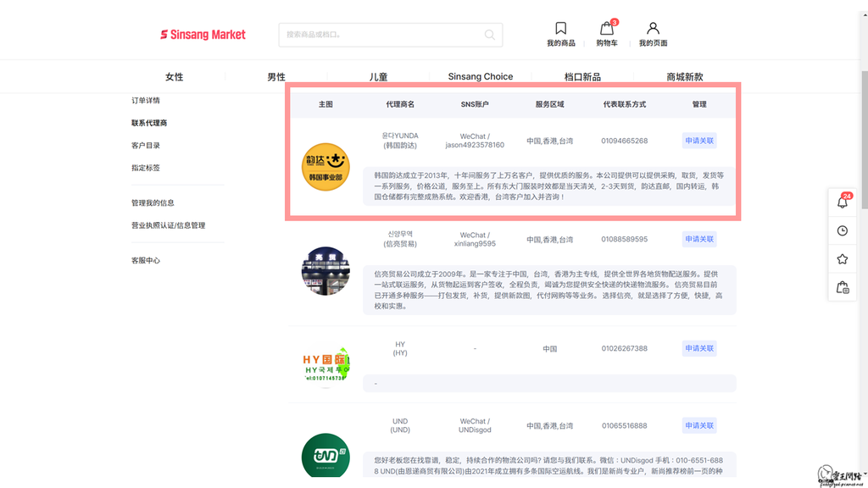Click the 代表联系方式 column header

(625, 104)
